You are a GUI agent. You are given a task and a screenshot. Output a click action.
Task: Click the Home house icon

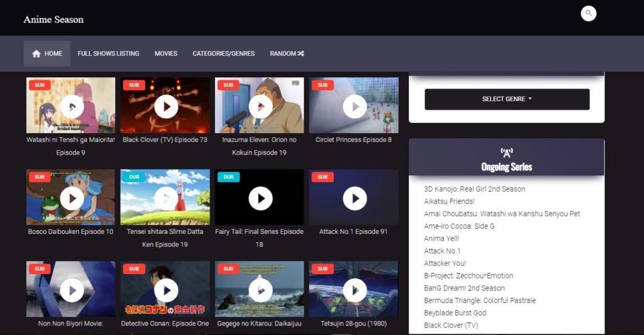[36, 54]
